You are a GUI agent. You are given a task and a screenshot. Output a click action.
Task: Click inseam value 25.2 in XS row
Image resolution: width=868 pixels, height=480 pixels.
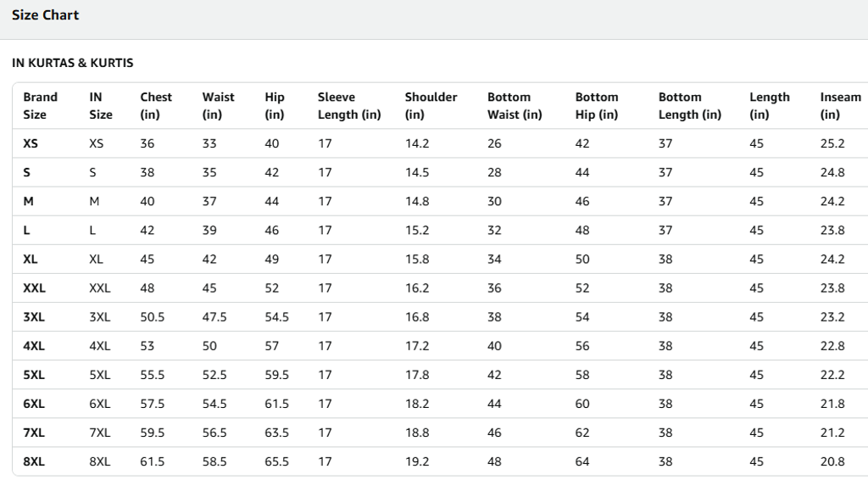[x=832, y=143]
